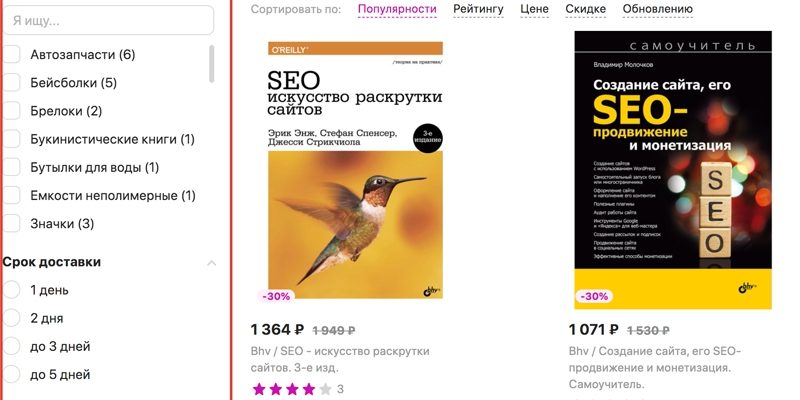Click the Я ищу... category search field
Image resolution: width=800 pixels, height=400 pixels.
coord(108,20)
